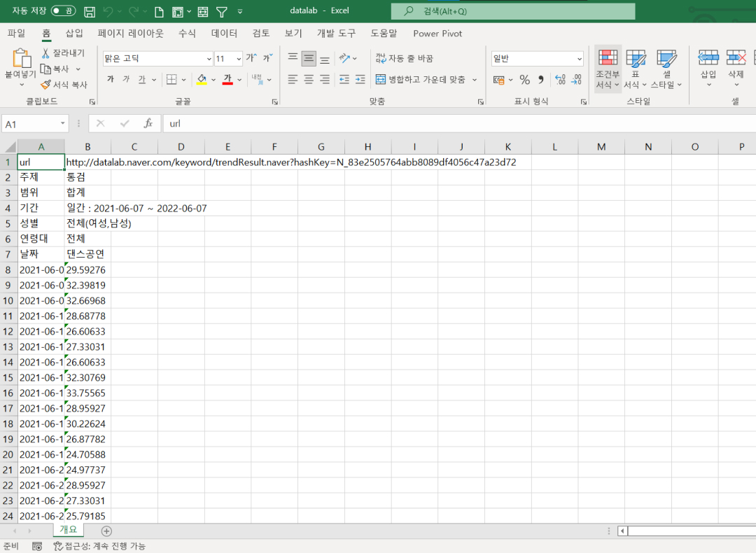Click the increase decimal icon
This screenshot has height=553, width=756.
560,80
